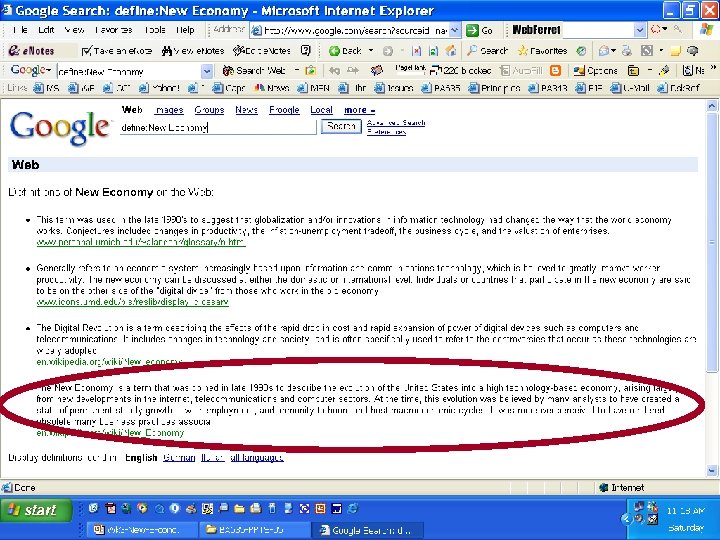Open the umich.edu glossary source link
The height and width of the screenshot is (540, 720).
(x=141, y=242)
